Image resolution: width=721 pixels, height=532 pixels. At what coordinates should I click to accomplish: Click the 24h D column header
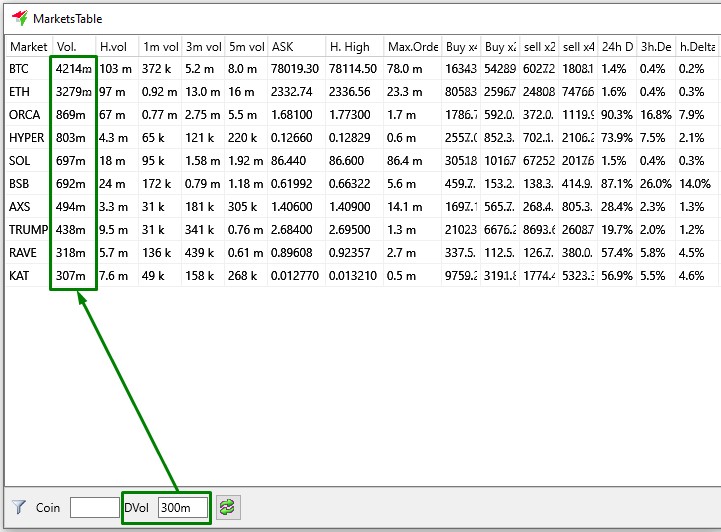(619, 46)
